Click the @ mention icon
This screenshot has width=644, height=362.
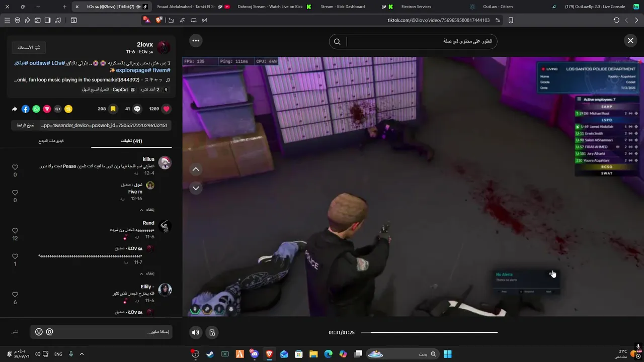coord(49,332)
